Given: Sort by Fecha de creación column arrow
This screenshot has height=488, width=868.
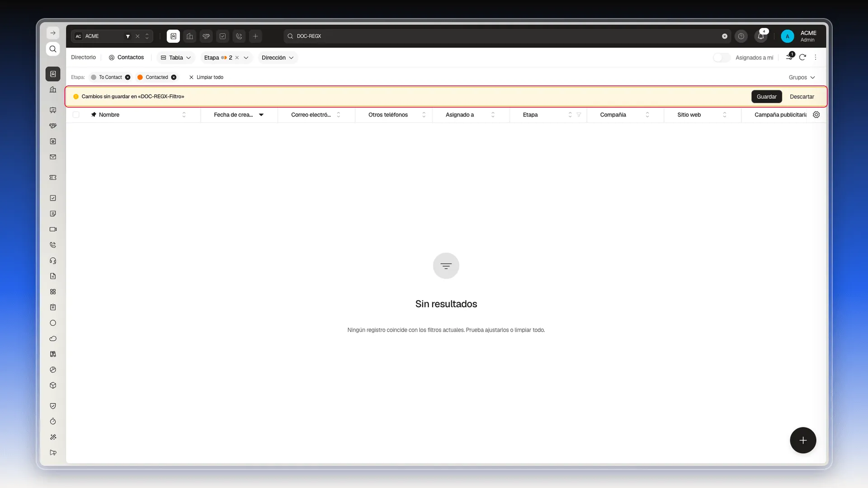Looking at the screenshot, I should click(261, 115).
